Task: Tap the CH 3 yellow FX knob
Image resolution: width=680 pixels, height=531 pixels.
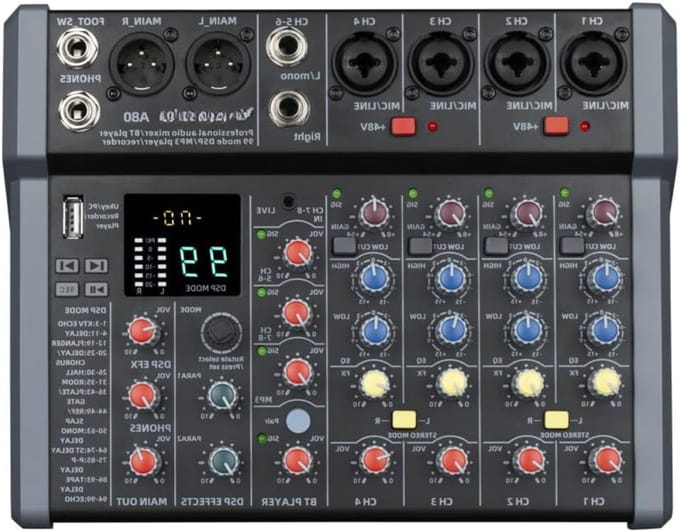Action: coord(452,384)
